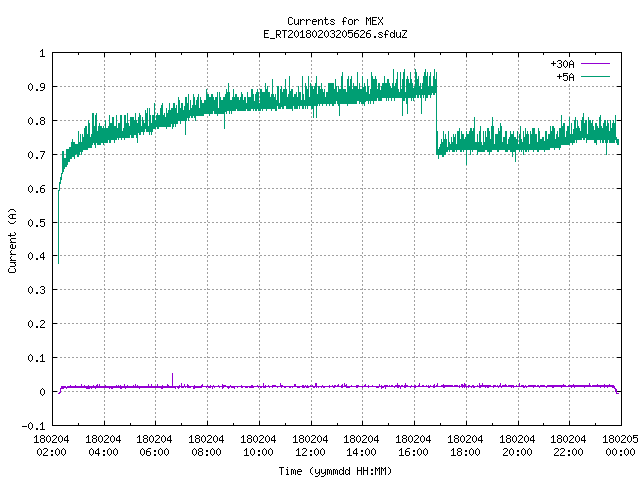The height and width of the screenshot is (480, 640).
Task: Click the x-axis label 180204 10:00
Action: coord(258,446)
